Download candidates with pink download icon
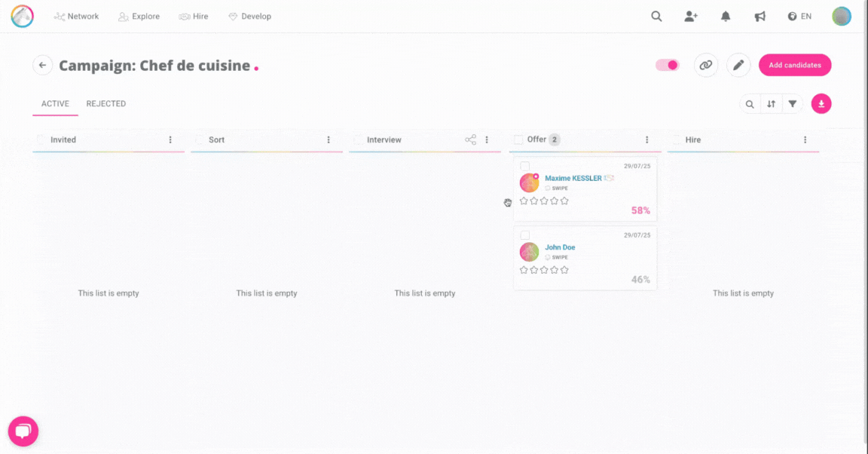 click(821, 104)
